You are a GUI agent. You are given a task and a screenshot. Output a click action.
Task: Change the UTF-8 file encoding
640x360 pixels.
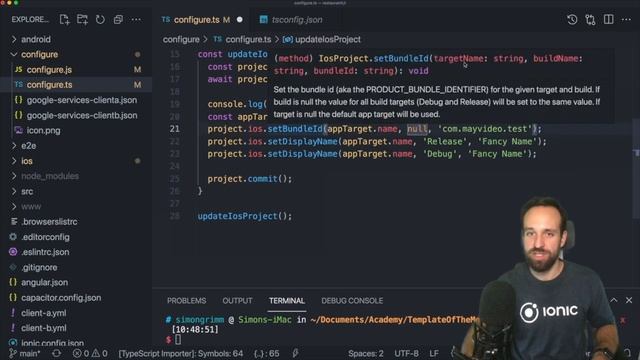tap(407, 353)
